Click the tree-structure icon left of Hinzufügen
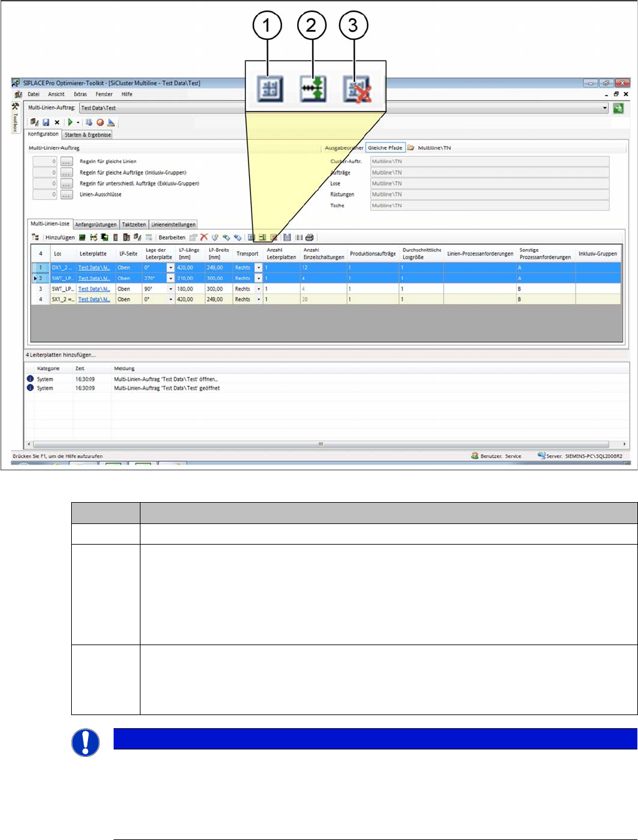 pos(36,237)
